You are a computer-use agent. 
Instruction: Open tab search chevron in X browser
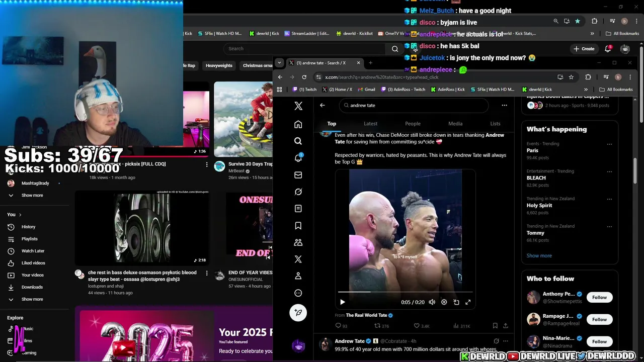(279, 63)
